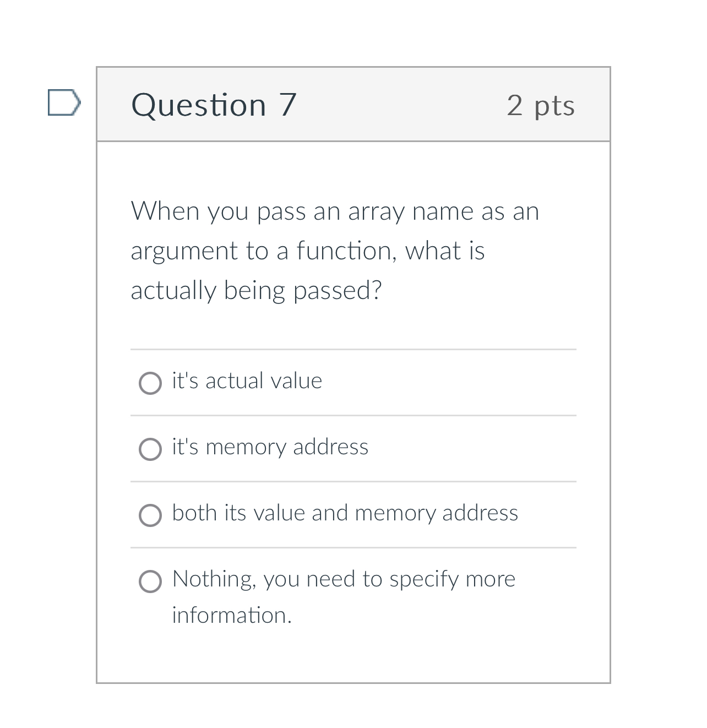Screen dimensions: 707x728
Task: Click the question prompt paragraph text
Action: 335,251
